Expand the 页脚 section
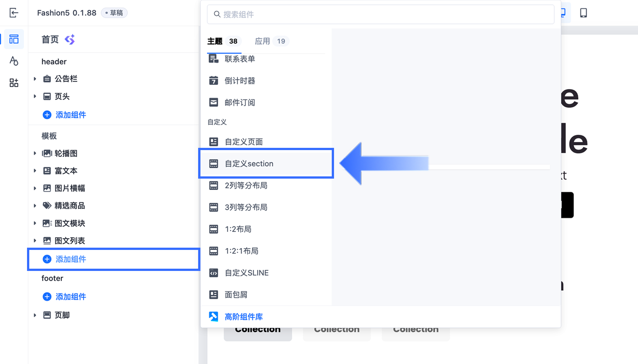 point(35,315)
